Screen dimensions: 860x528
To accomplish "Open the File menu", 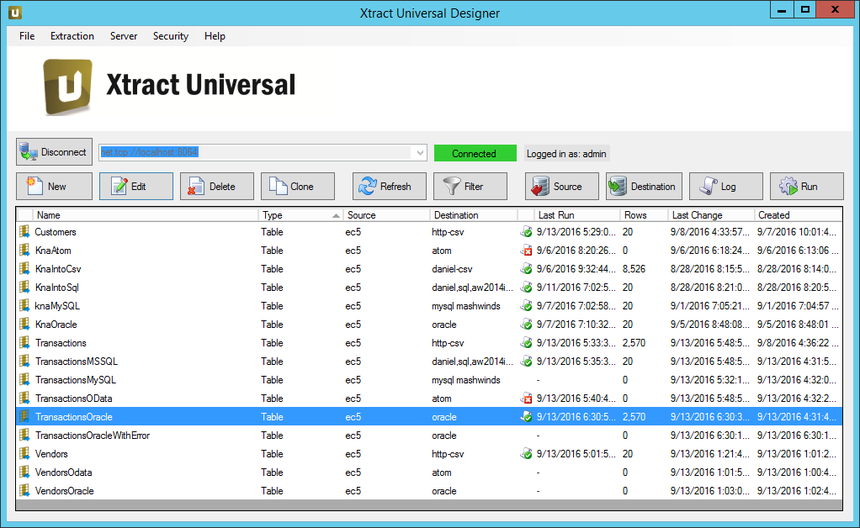I will tap(27, 36).
